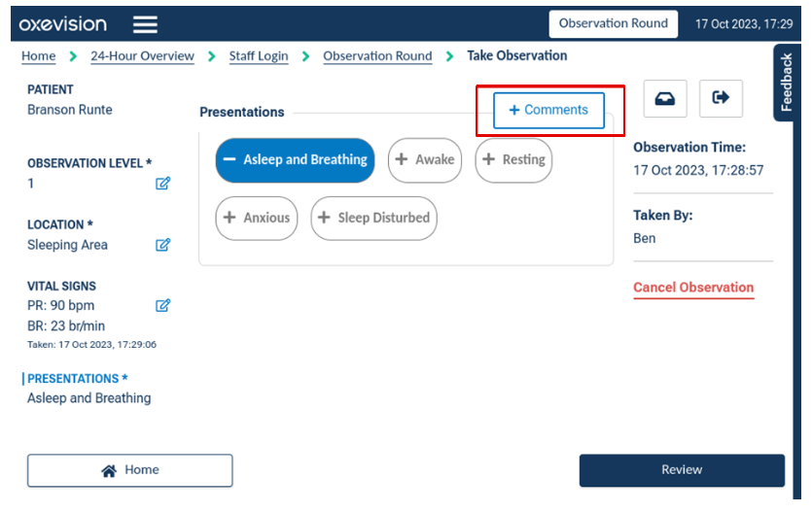Go to Staff Login breadcrumb

pyautogui.click(x=259, y=55)
